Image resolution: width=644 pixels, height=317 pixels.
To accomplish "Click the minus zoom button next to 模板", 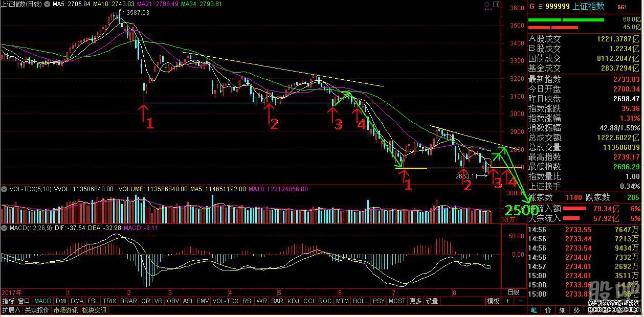I will (519, 301).
